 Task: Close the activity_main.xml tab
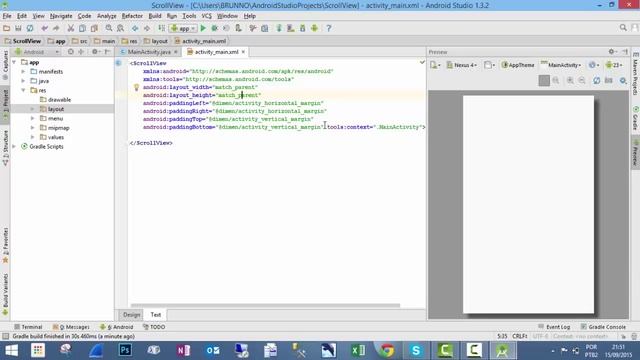(x=243, y=52)
